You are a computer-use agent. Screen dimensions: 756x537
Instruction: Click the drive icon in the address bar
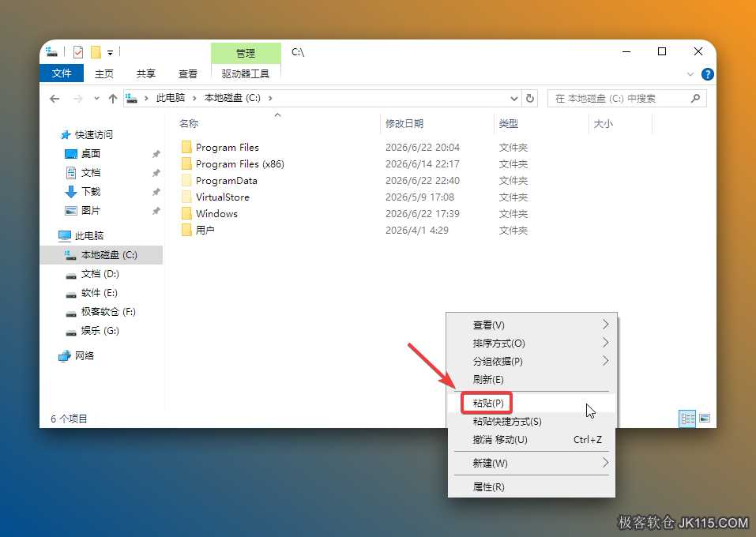(x=132, y=99)
